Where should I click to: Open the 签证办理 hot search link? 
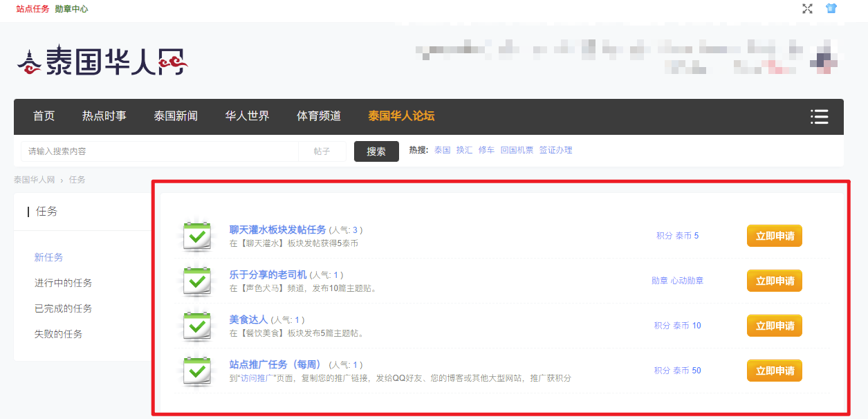tap(555, 150)
